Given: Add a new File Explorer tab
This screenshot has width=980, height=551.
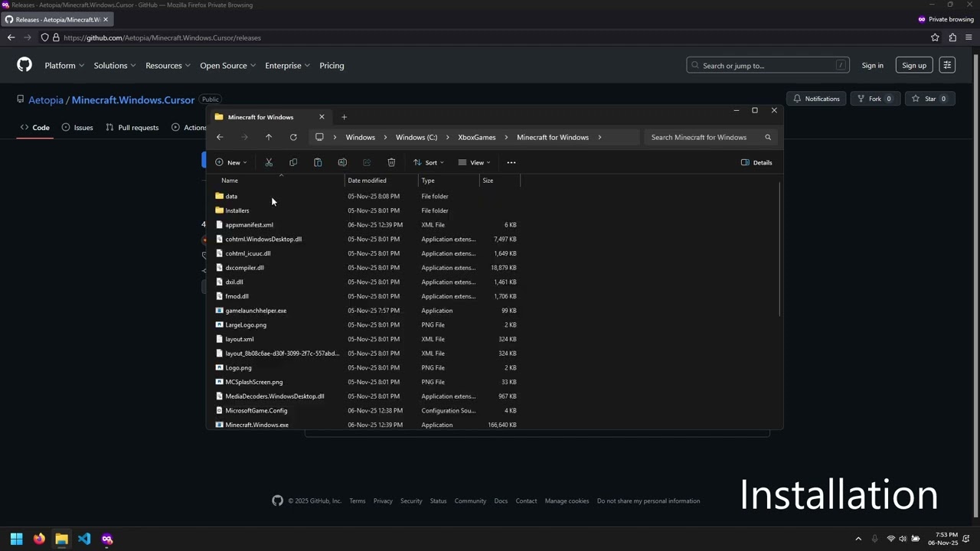Looking at the screenshot, I should [344, 117].
